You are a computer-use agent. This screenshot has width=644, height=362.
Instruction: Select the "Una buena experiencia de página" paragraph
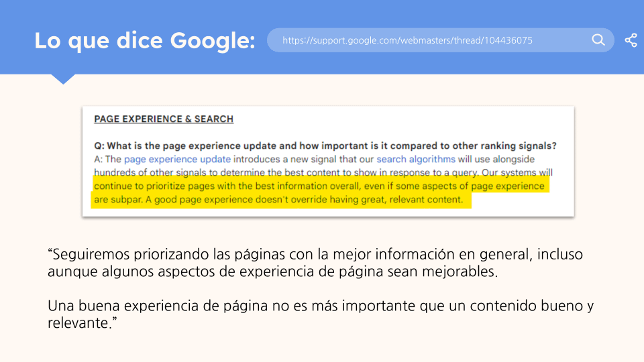pyautogui.click(x=321, y=314)
